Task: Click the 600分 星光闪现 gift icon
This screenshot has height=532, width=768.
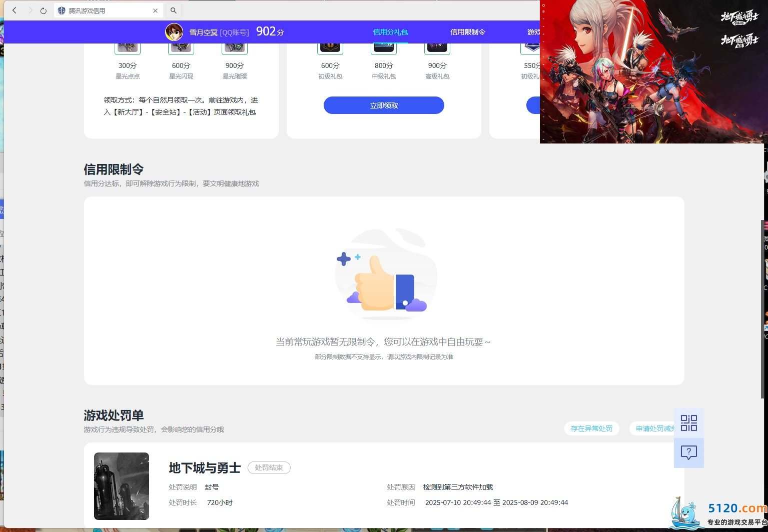Action: (181, 48)
